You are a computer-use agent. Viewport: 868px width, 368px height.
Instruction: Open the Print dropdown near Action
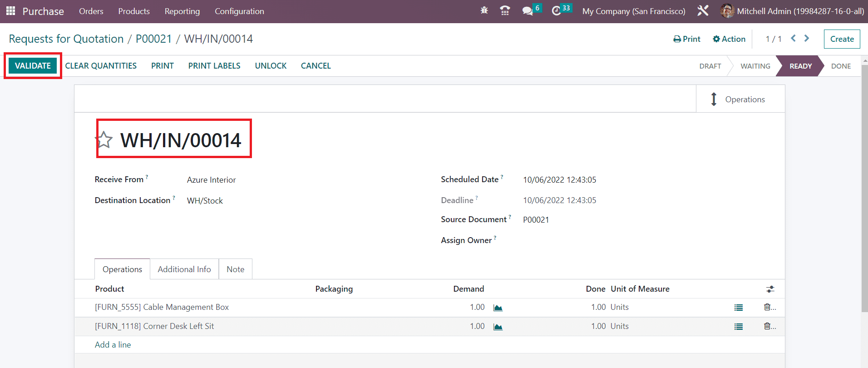[687, 39]
